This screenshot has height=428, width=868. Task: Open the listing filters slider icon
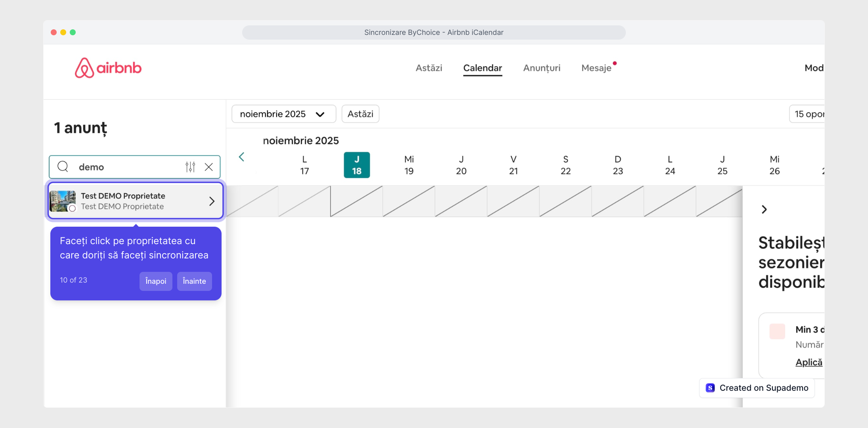click(190, 167)
